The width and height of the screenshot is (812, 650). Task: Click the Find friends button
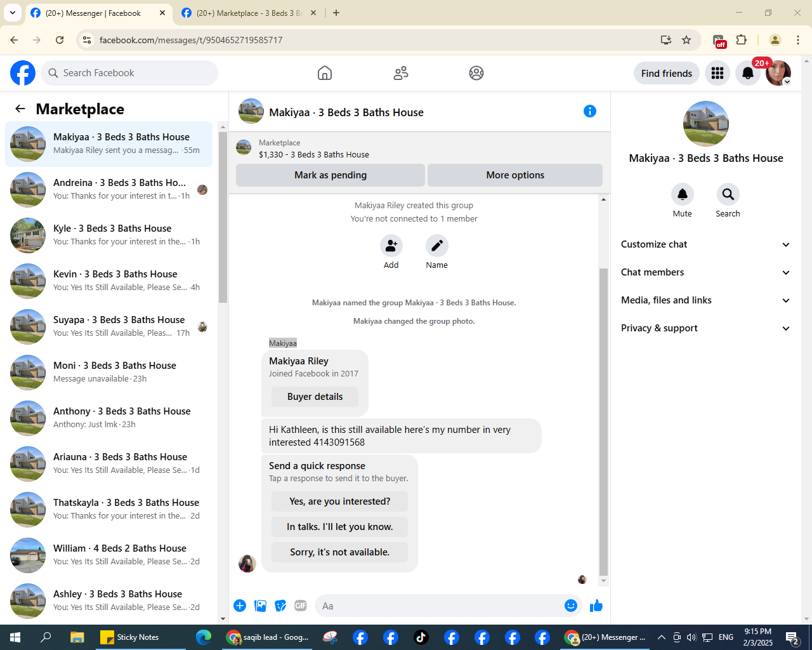pos(667,73)
